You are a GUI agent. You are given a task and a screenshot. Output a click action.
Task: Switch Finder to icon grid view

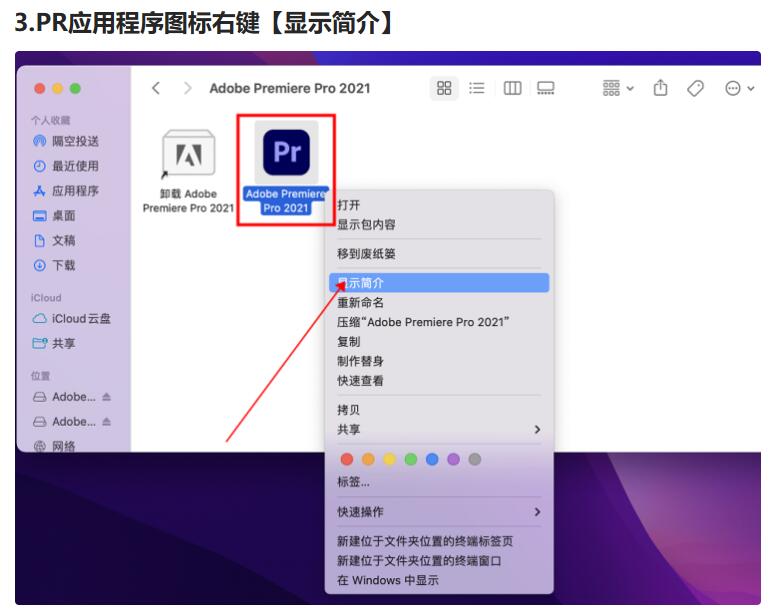(444, 88)
